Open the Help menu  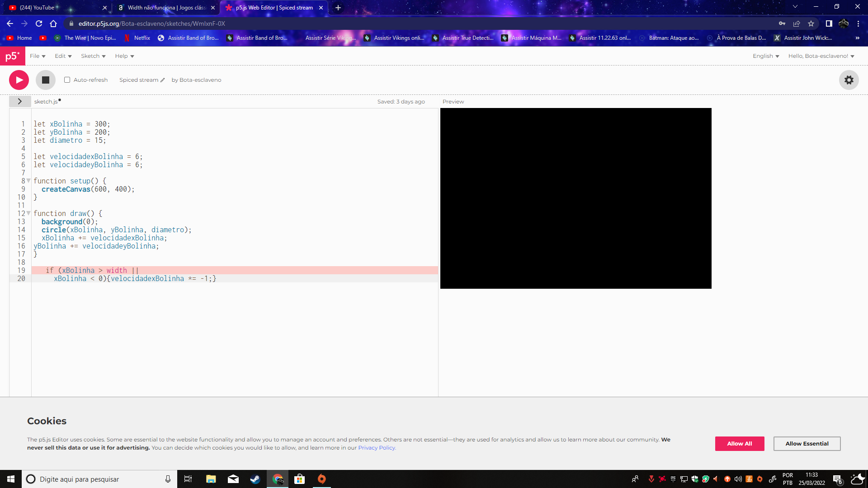(x=124, y=56)
